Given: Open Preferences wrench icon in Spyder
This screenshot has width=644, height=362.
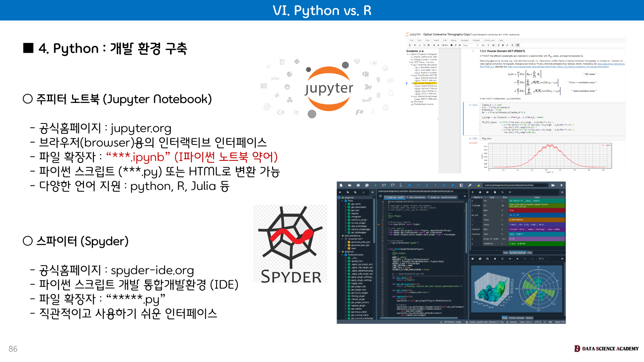Looking at the screenshot, I should 470,185.
